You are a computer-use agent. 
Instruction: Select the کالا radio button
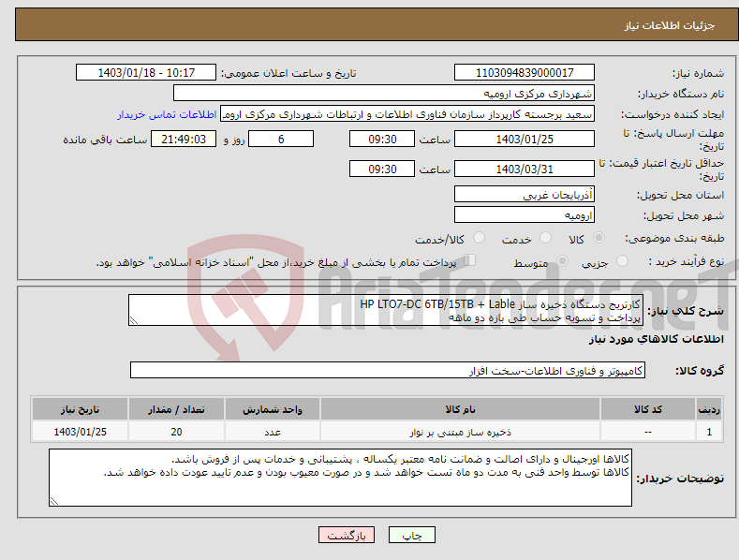(x=599, y=238)
